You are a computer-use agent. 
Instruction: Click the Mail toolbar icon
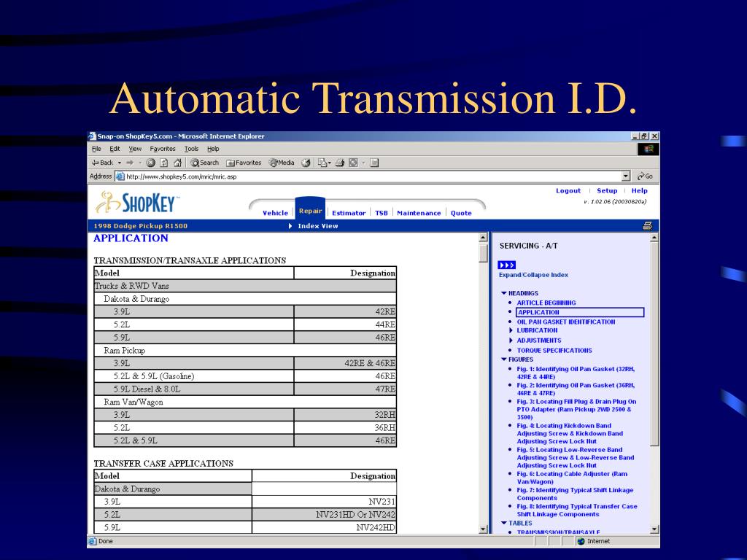[x=323, y=163]
